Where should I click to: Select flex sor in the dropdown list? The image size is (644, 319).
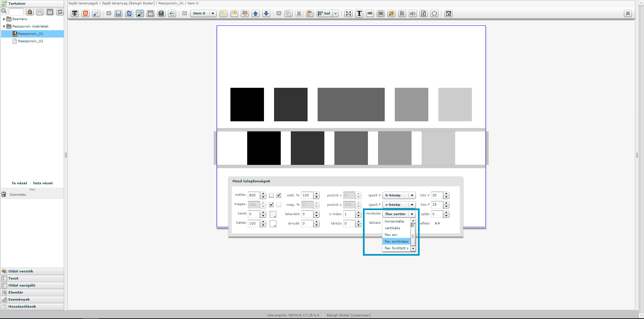pos(391,235)
